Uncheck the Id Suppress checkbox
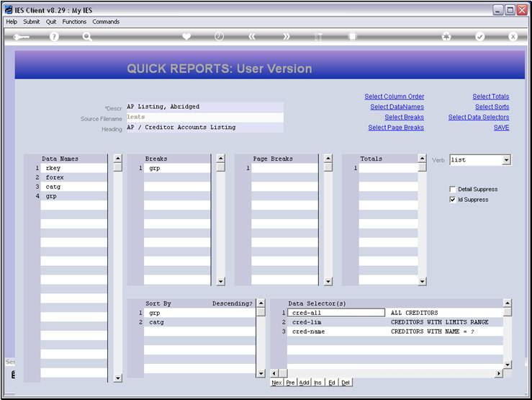The height and width of the screenshot is (400, 532). tap(452, 200)
